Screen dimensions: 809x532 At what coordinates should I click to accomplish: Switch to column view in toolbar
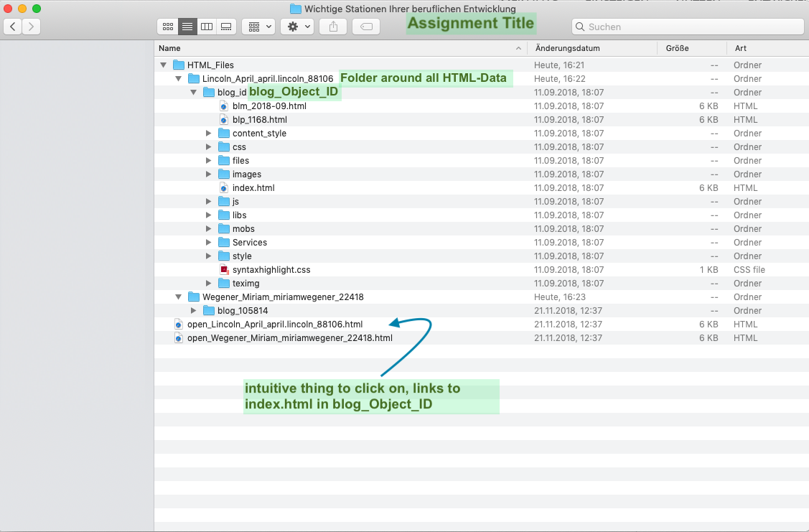click(x=207, y=27)
